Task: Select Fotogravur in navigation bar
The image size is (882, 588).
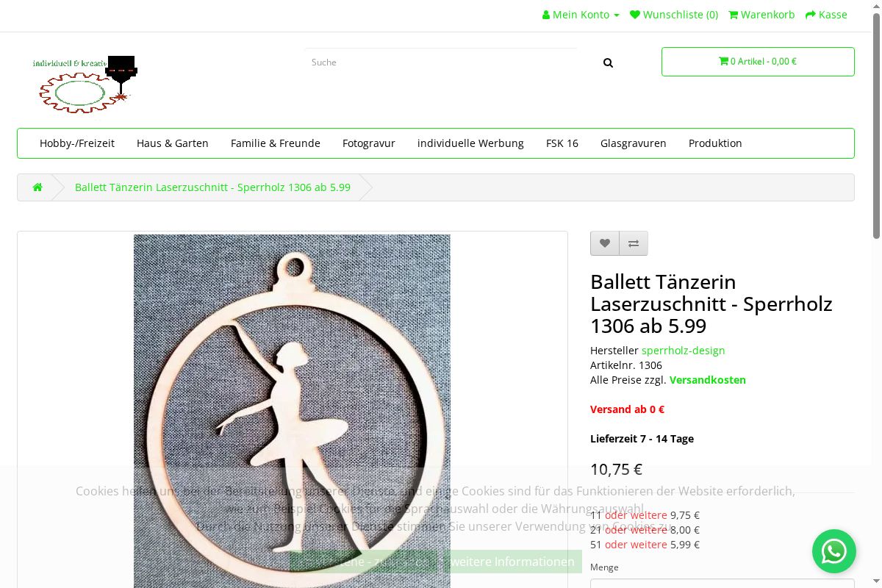Action: (x=369, y=143)
